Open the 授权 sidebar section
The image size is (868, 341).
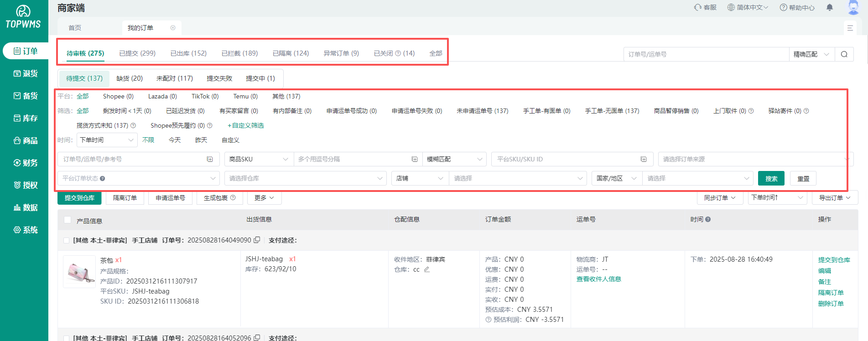(x=25, y=185)
